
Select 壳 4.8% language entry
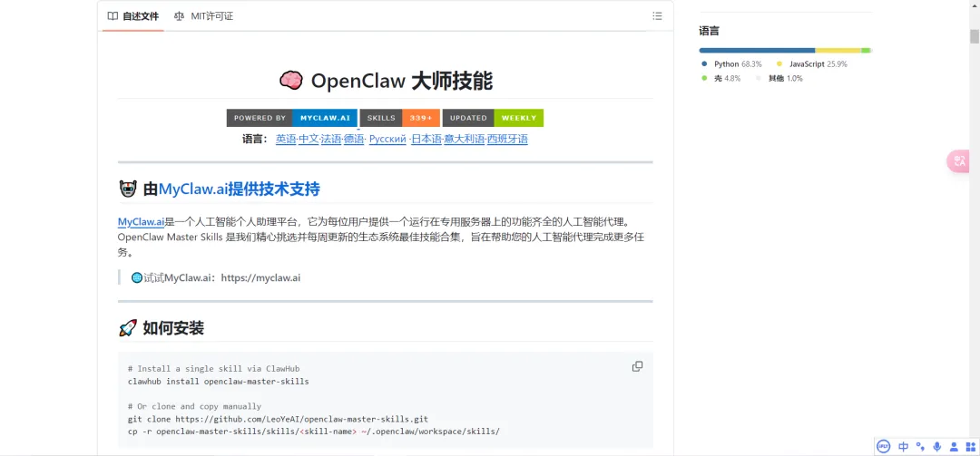pos(721,78)
